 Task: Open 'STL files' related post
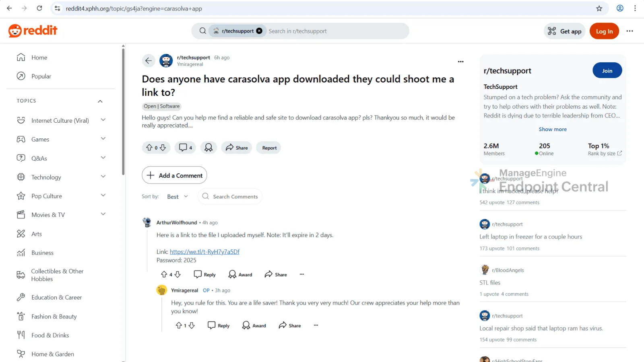[490, 283]
